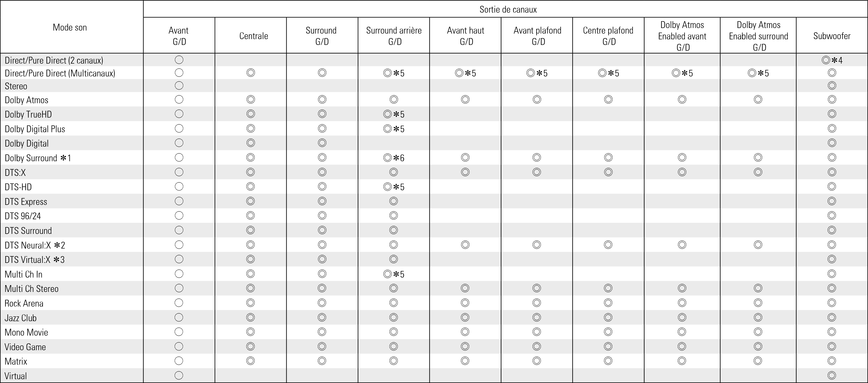Select Centre plafond mark in DTS Neural:X row

608,244
